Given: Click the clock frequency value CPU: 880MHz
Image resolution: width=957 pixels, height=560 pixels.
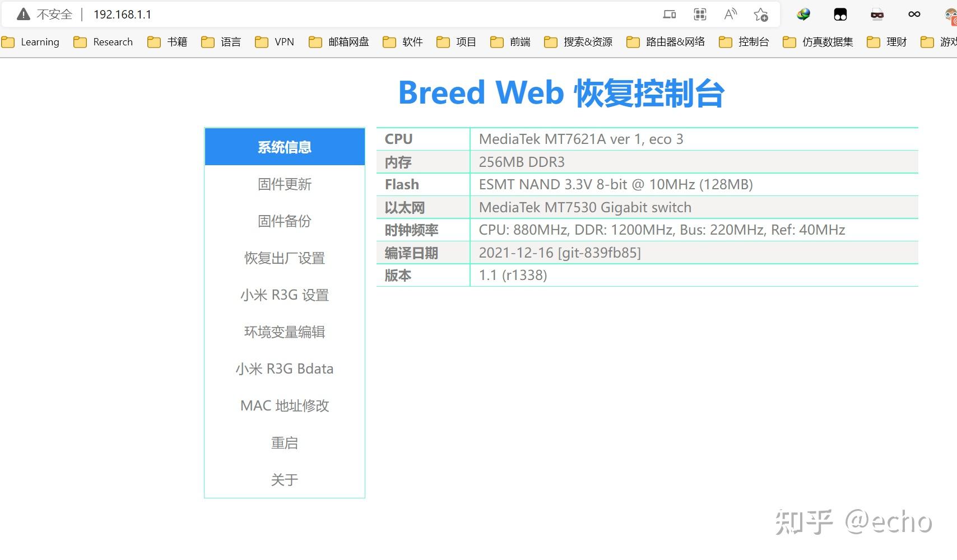Looking at the screenshot, I should pos(662,230).
